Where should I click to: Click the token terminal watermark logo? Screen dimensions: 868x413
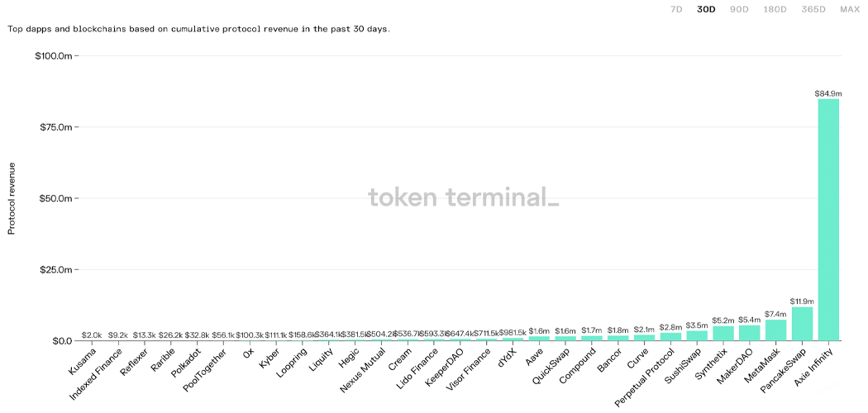[463, 197]
